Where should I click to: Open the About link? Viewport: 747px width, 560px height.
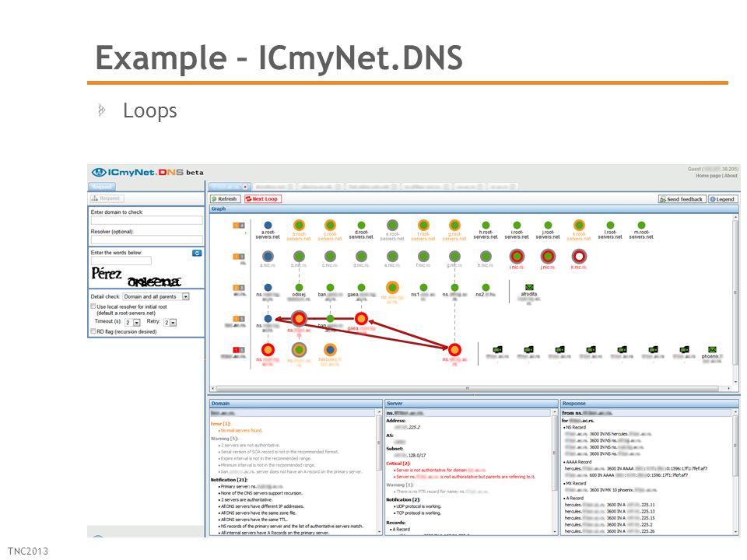[x=731, y=176]
